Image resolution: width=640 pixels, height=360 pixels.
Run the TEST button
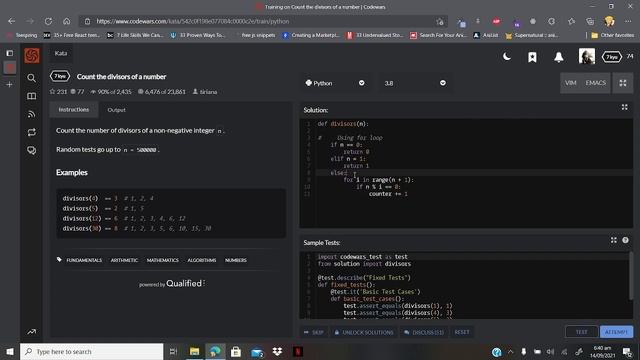[x=582, y=332]
